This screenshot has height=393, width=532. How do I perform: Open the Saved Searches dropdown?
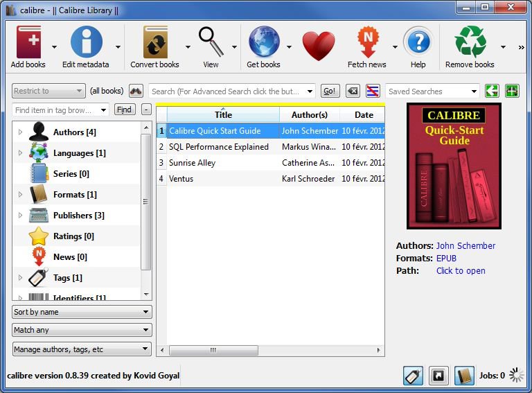(432, 91)
